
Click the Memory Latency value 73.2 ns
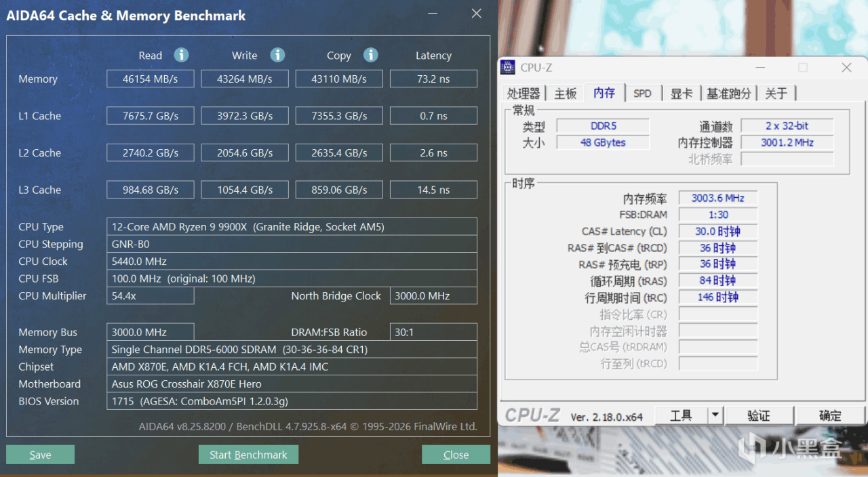click(x=433, y=79)
